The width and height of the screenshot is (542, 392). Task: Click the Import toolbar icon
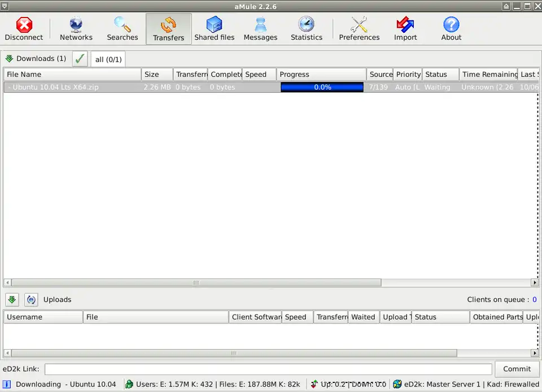click(x=405, y=29)
